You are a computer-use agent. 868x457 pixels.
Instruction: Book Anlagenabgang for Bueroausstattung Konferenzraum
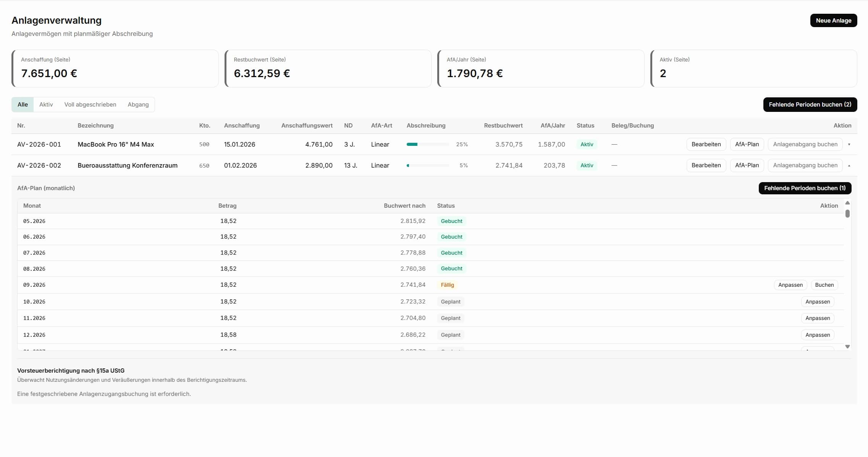805,165
